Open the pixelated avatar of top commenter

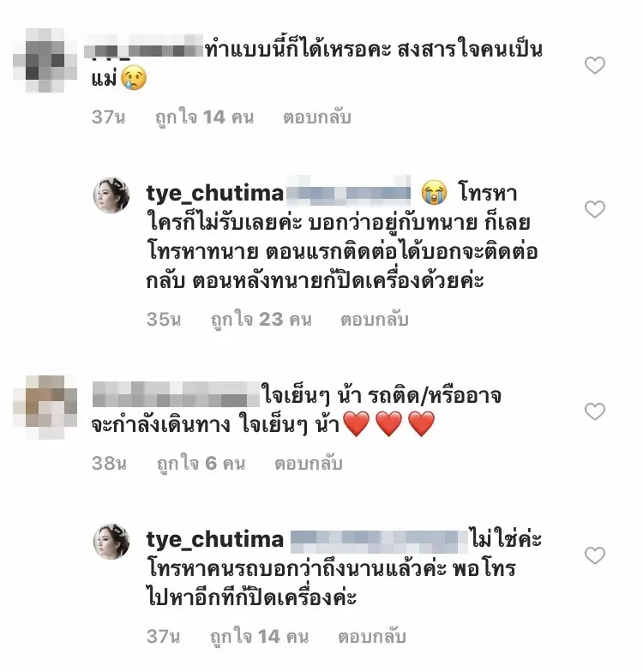coord(45,60)
